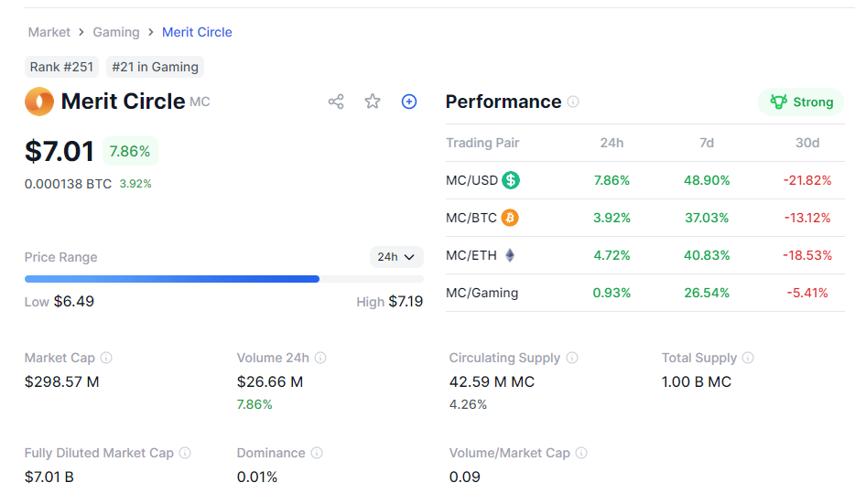Screen dimensions: 855x504
Task: Click the Total Supply info icon
Action: click(748, 358)
